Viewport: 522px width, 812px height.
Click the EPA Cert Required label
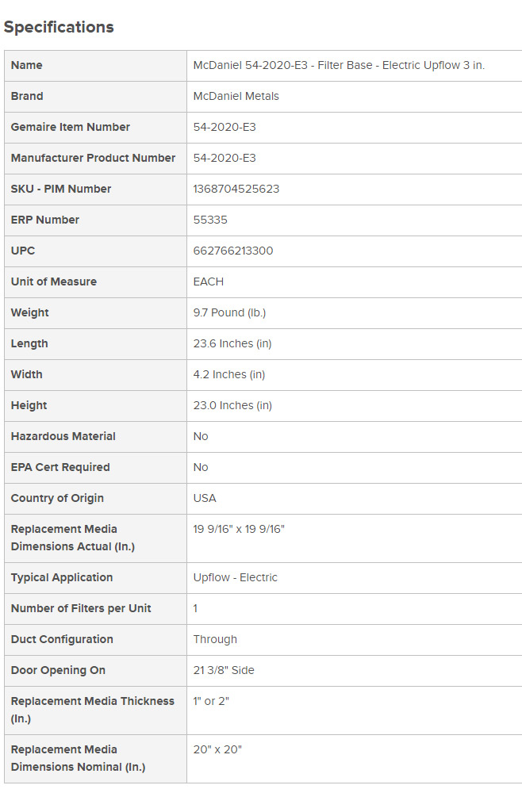(60, 467)
